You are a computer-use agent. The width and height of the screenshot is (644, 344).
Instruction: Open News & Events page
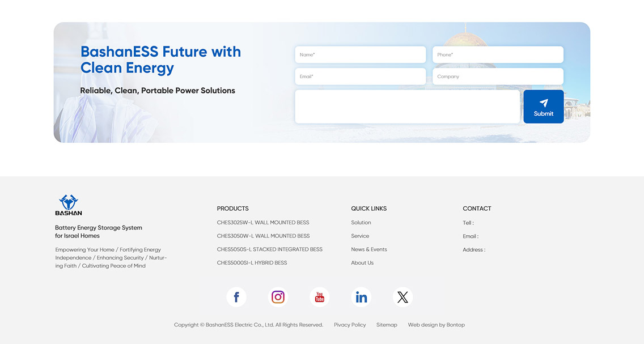(368, 249)
